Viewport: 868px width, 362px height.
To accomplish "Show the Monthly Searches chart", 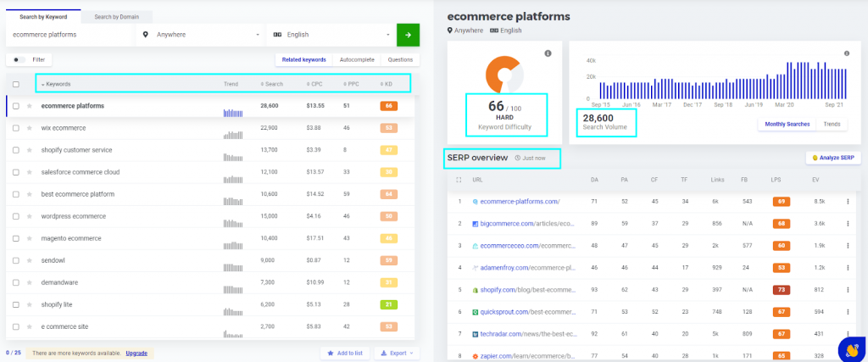I will 788,124.
